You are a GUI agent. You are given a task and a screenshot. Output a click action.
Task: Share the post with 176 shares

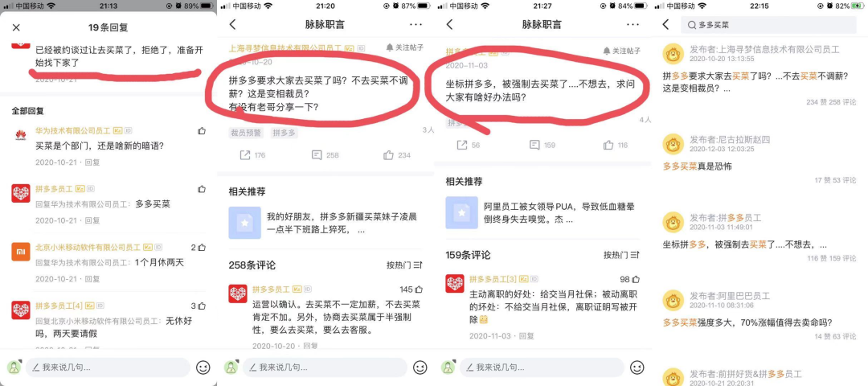[x=252, y=155]
